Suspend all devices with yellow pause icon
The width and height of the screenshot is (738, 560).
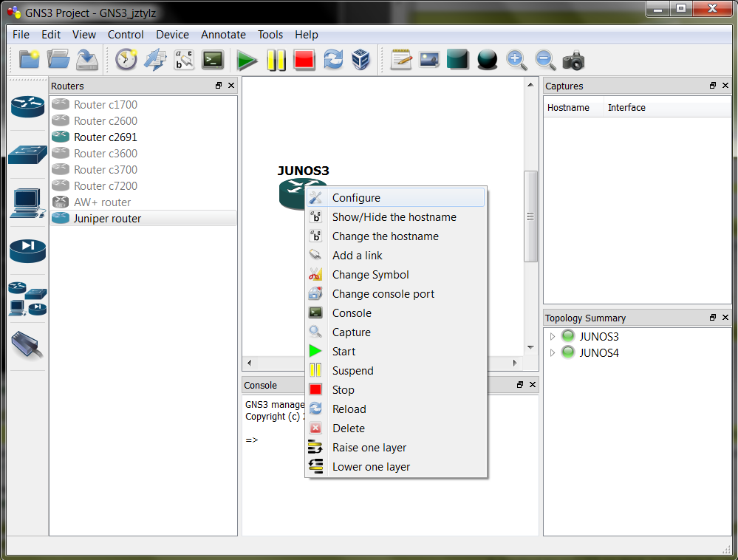276,61
